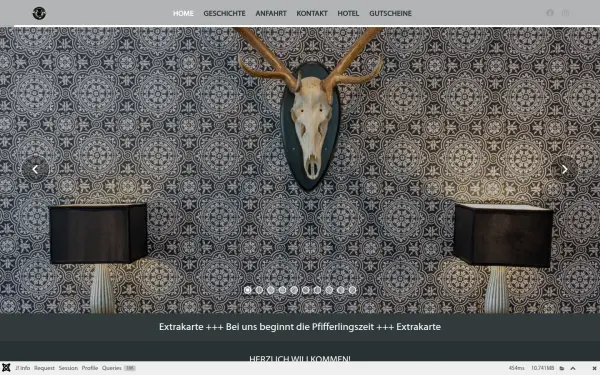Screen dimensions: 600x375
Task: Open the Session debug tab
Action: (x=68, y=368)
